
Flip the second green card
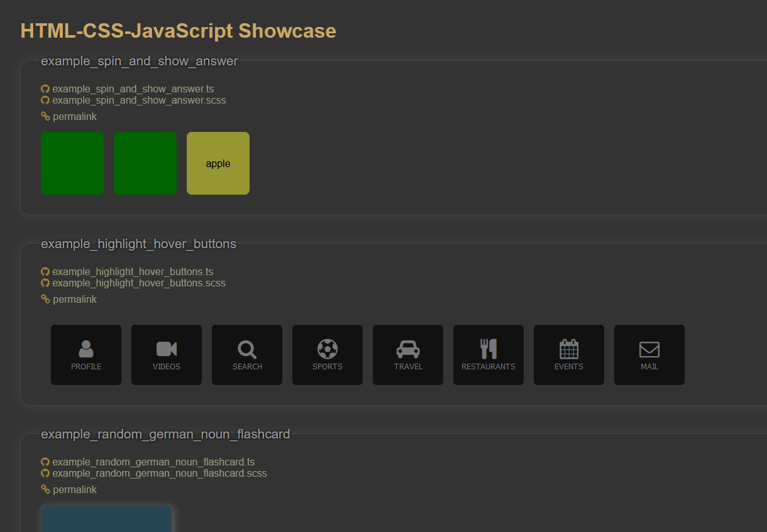click(x=145, y=163)
